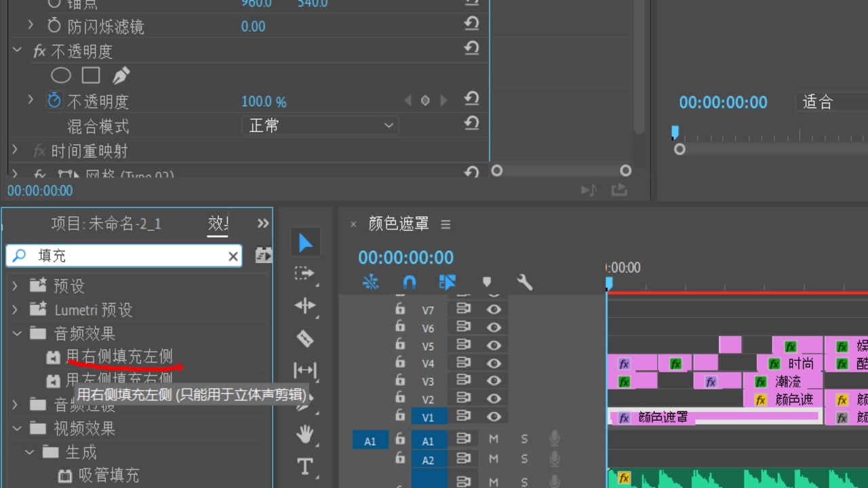Toggle lock on track V1
This screenshot has width=868, height=488.
400,415
